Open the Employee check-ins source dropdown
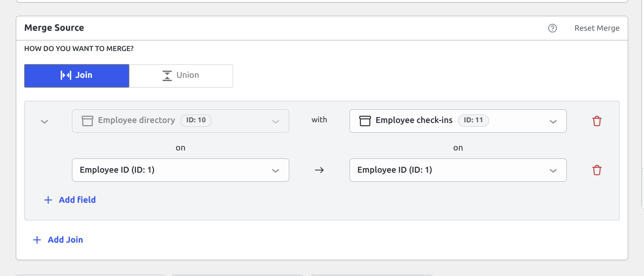Viewport: 644px width, 276px height. [x=458, y=121]
